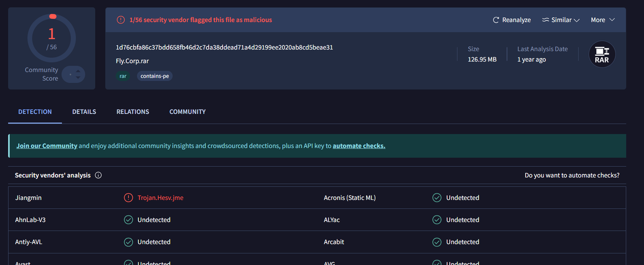
Task: Click the Similar wave icon
Action: tap(545, 20)
